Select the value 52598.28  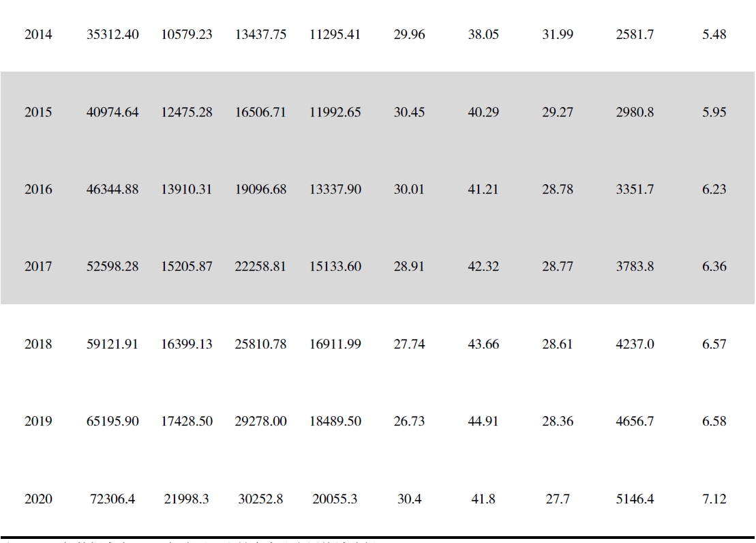[x=112, y=267]
